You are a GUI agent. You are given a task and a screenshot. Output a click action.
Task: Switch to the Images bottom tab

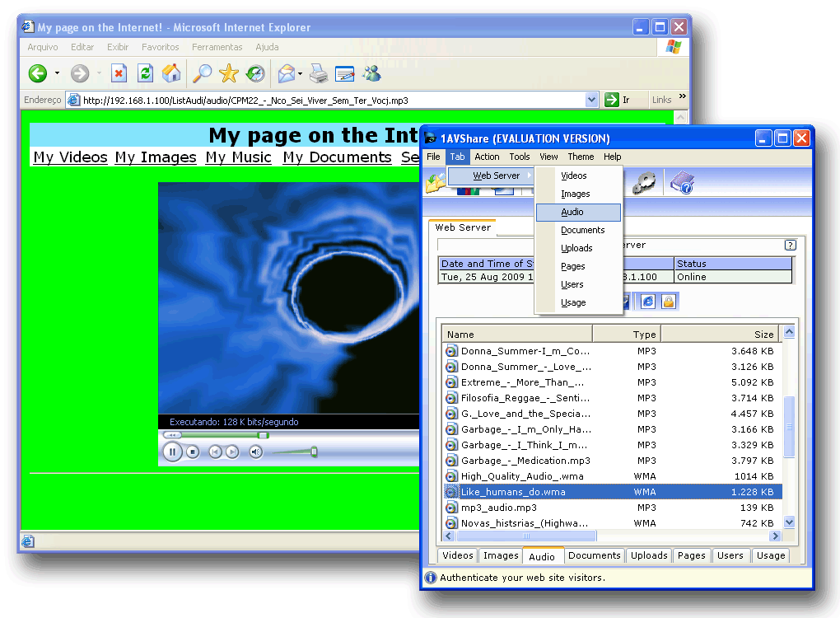pyautogui.click(x=501, y=556)
